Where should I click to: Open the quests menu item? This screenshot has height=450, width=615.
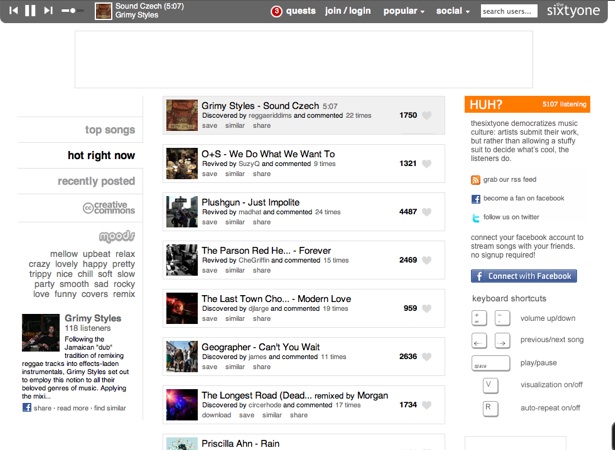pos(300,11)
